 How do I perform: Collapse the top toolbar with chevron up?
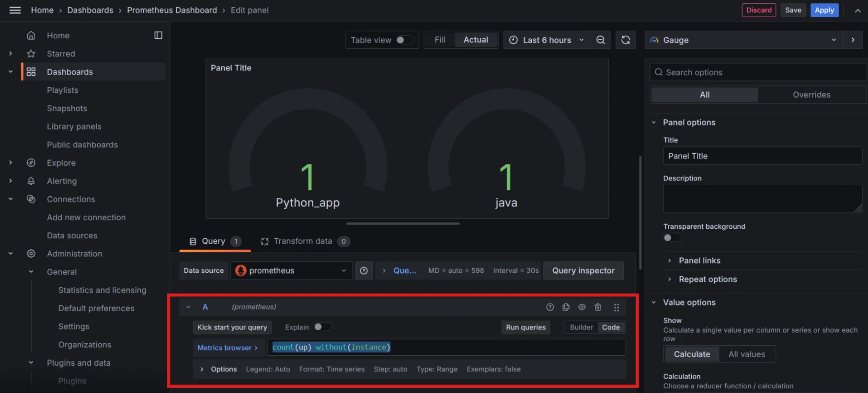[857, 11]
